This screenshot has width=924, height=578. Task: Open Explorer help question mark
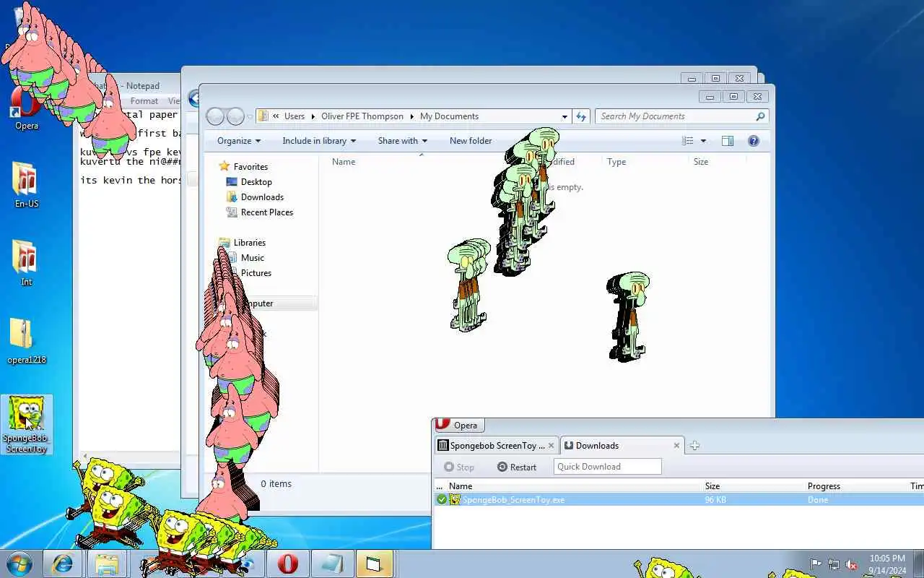(754, 141)
